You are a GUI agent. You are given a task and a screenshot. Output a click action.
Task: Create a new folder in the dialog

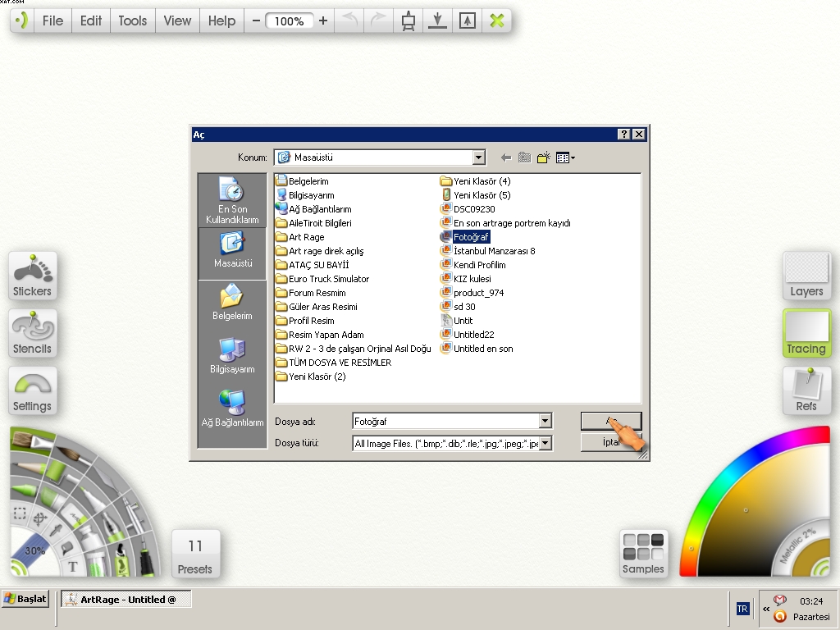pos(543,157)
